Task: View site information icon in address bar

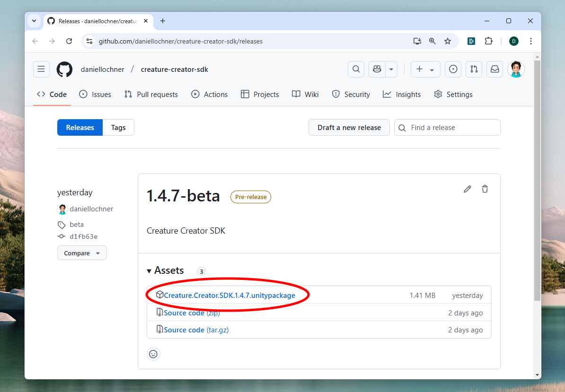Action: (90, 41)
